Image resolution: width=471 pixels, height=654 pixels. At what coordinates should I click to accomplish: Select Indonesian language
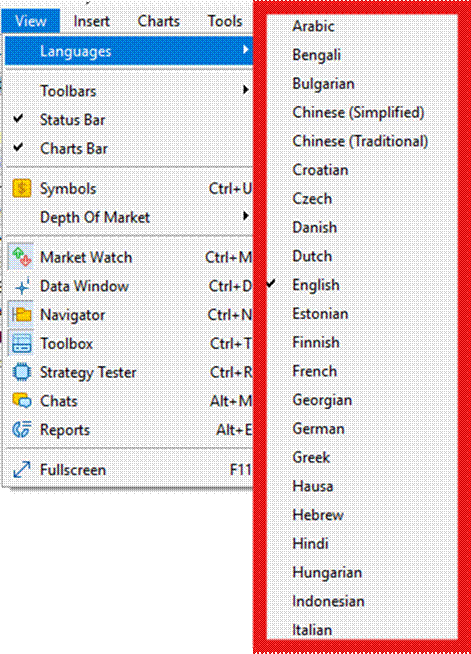click(x=328, y=602)
